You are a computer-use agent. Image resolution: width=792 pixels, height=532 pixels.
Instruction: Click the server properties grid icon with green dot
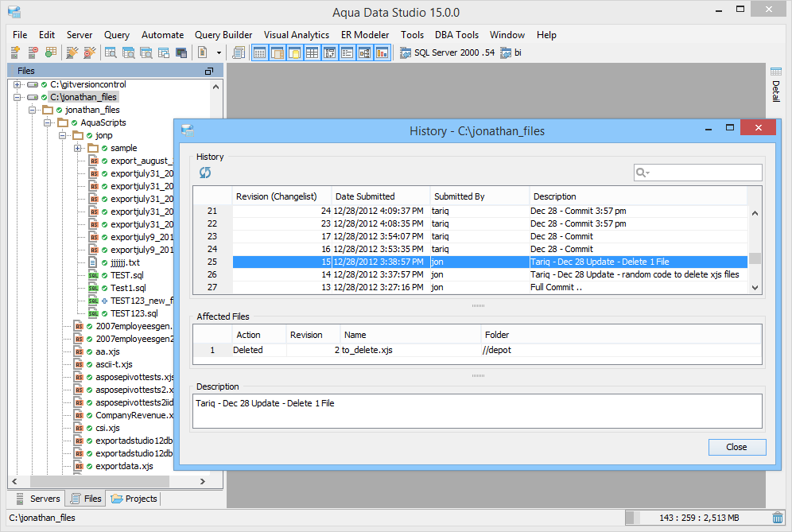[51, 52]
